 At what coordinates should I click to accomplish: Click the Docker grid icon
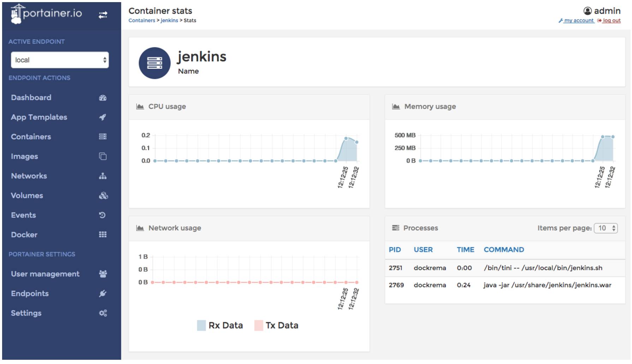click(x=103, y=235)
